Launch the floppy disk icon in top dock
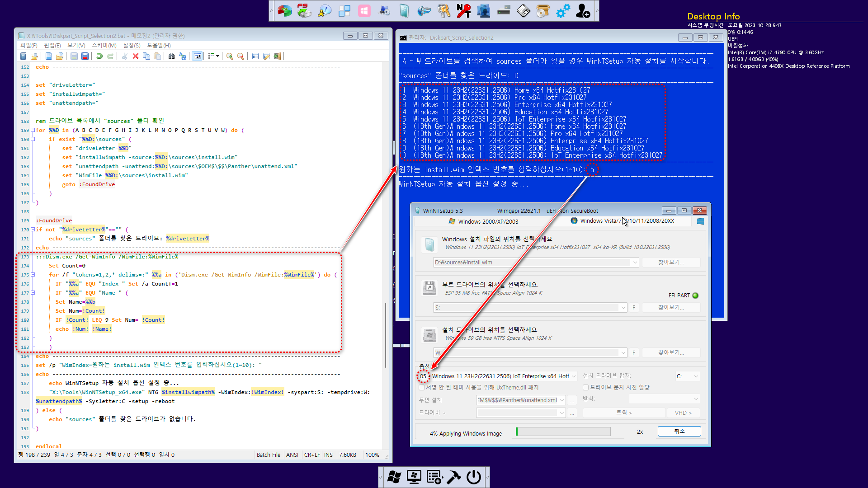Image resolution: width=868 pixels, height=488 pixels. [x=523, y=10]
